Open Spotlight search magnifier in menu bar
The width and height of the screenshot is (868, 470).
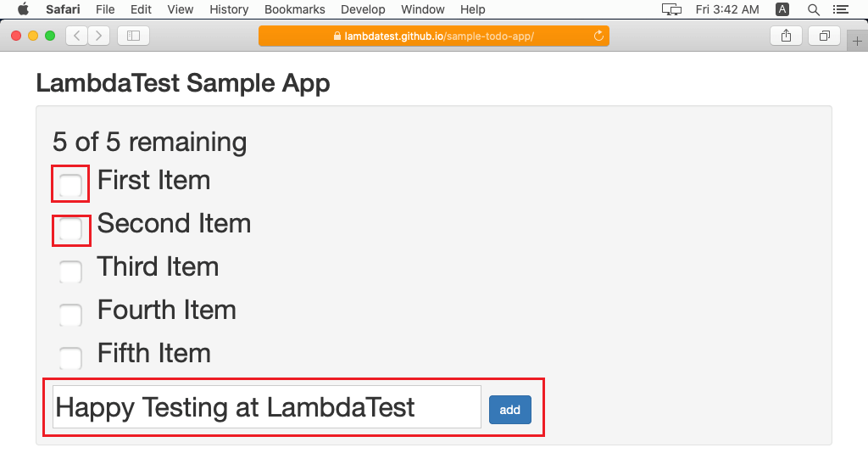pyautogui.click(x=814, y=9)
